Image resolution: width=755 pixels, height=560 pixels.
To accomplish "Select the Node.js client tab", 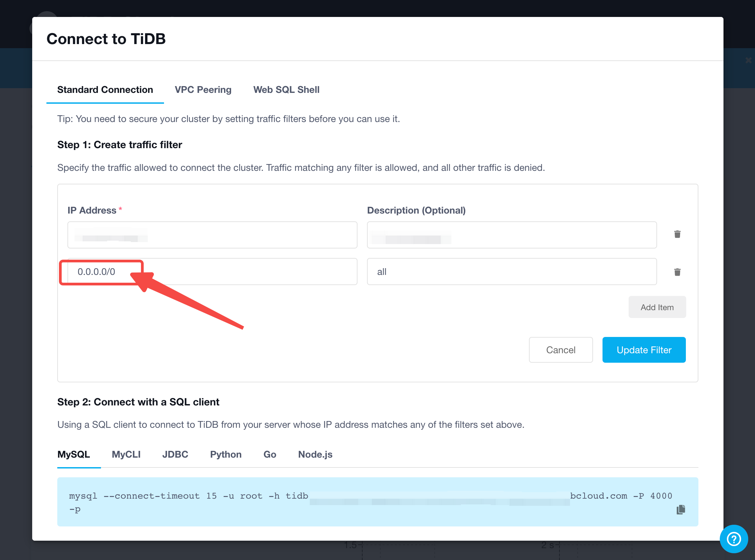I will [315, 455].
